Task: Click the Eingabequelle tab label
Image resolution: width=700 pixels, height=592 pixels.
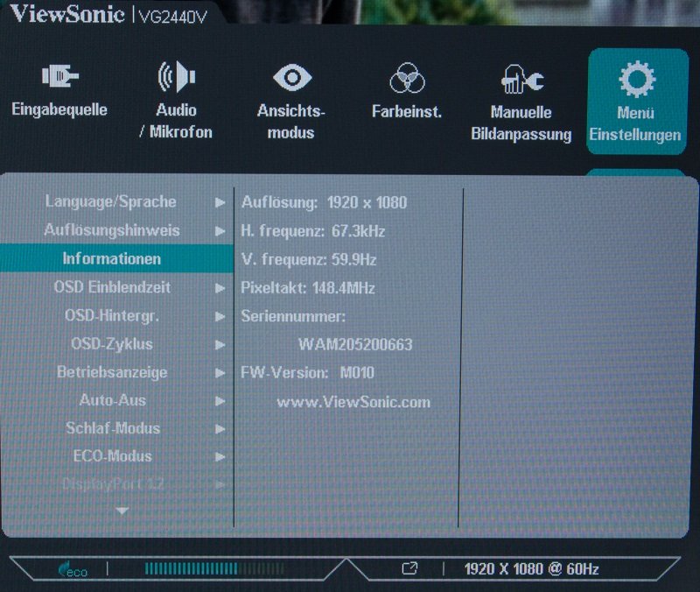Action: (59, 109)
